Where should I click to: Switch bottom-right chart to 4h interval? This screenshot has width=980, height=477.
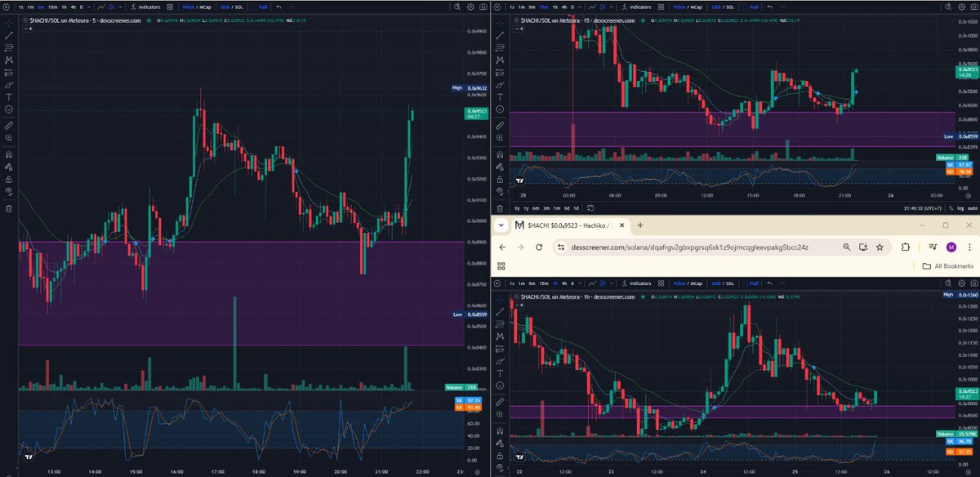pyautogui.click(x=563, y=283)
